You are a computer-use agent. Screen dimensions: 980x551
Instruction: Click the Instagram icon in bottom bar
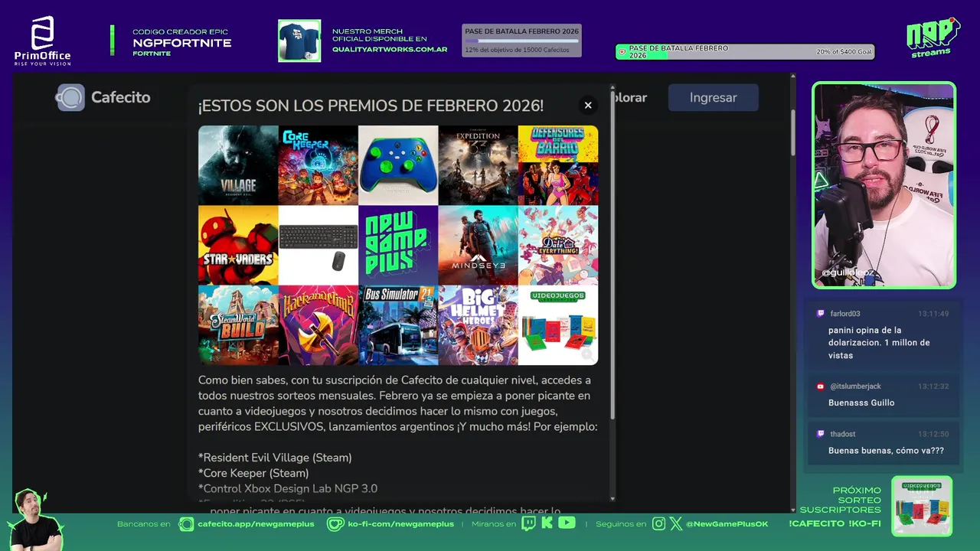click(x=659, y=523)
